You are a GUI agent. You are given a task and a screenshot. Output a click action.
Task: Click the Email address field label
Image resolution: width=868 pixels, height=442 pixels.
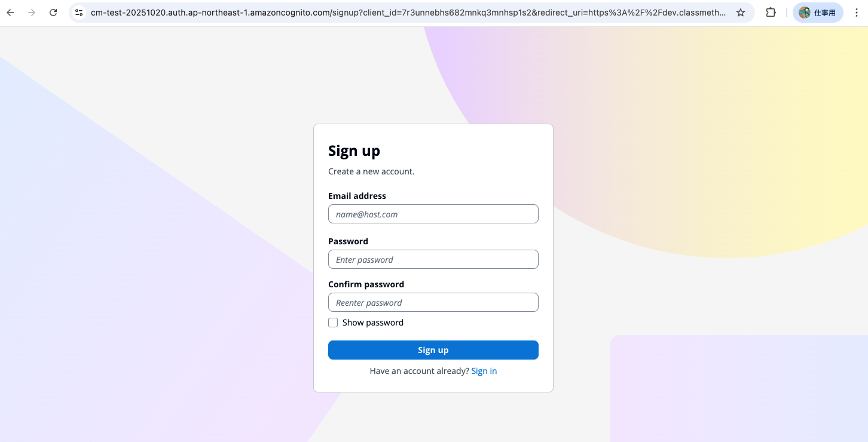(x=357, y=196)
